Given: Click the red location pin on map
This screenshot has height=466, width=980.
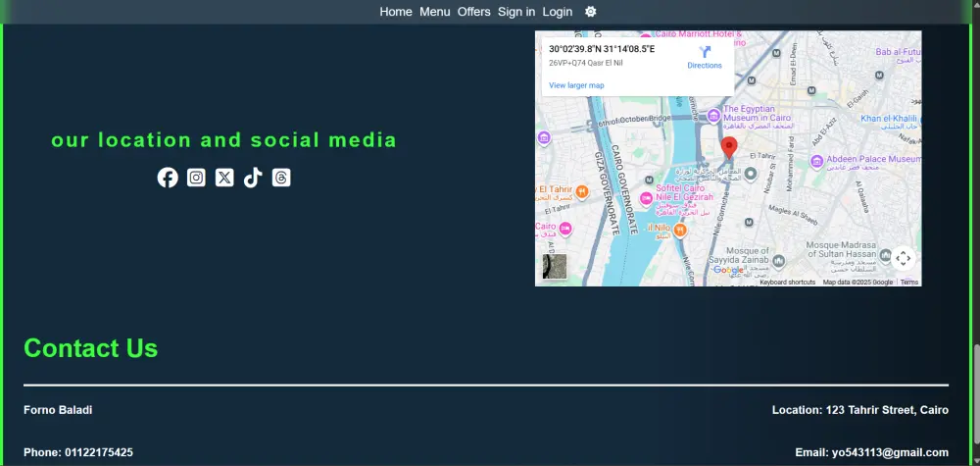Looking at the screenshot, I should click(x=729, y=148).
